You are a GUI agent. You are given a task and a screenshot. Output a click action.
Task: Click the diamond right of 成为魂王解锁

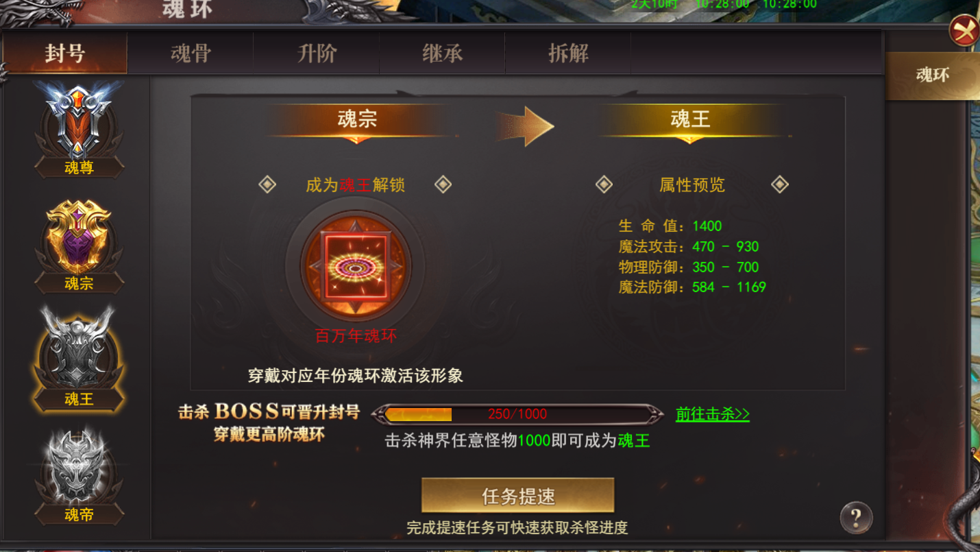443,184
